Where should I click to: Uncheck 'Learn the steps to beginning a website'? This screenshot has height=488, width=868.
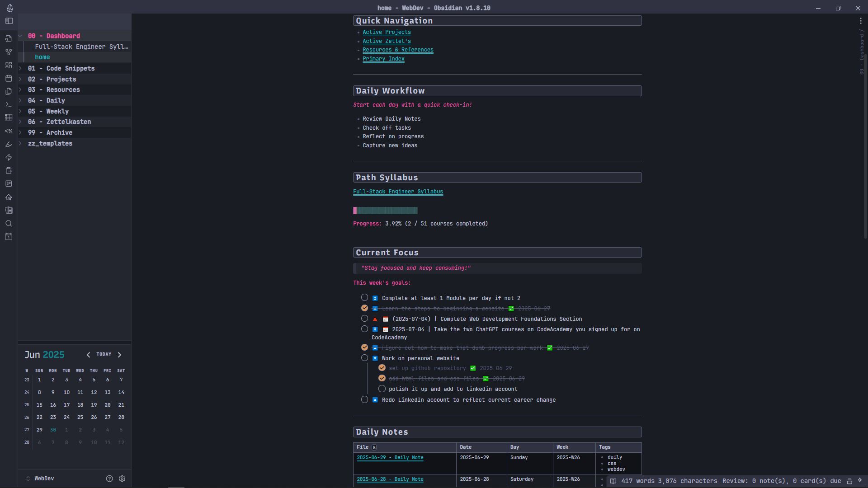(364, 308)
